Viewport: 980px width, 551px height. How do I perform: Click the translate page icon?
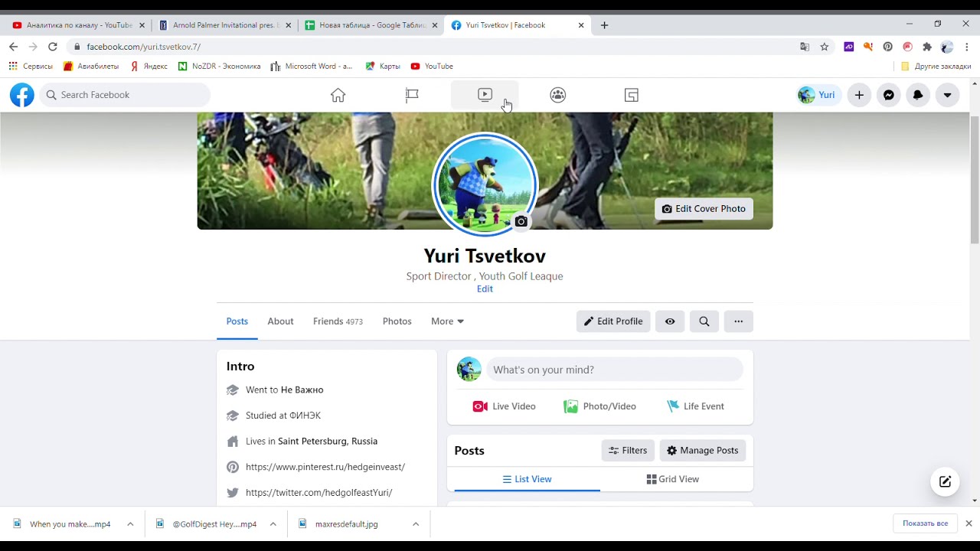point(805,47)
